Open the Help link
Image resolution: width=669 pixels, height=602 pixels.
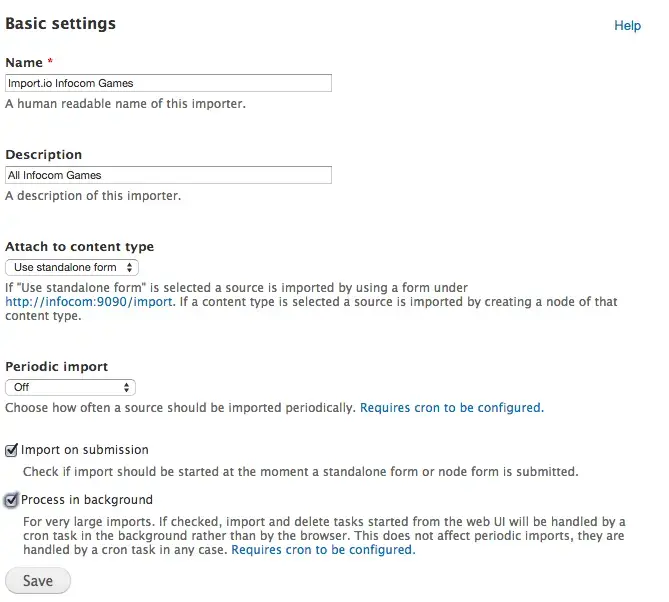click(627, 25)
